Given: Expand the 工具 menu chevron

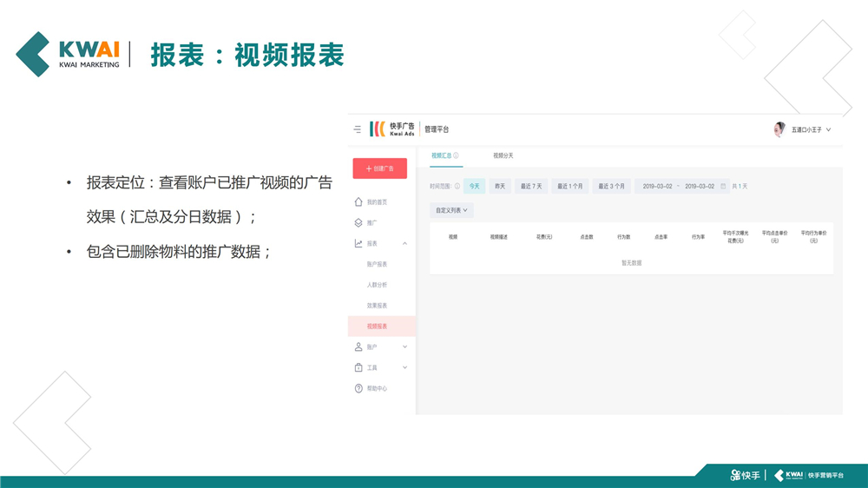Looking at the screenshot, I should click(x=404, y=368).
